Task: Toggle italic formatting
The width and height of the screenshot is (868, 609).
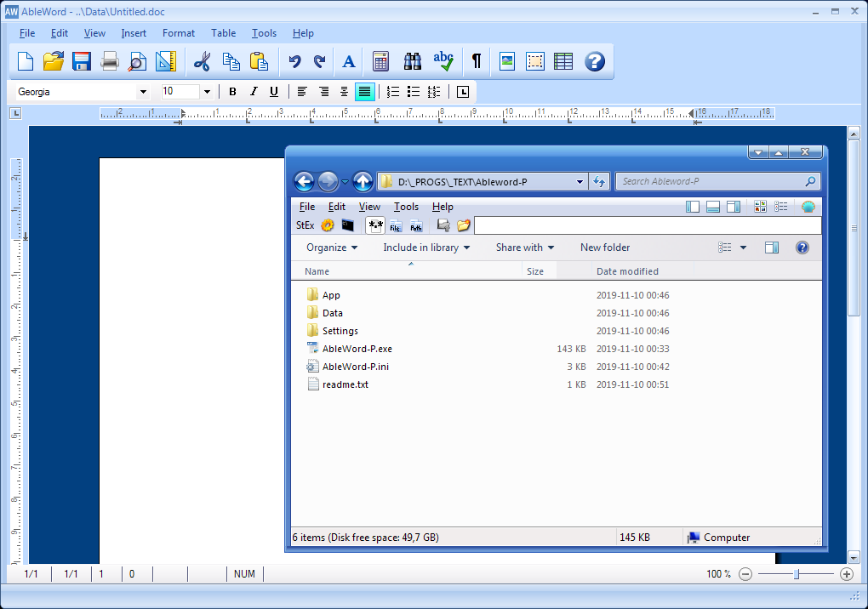Action: 254,92
